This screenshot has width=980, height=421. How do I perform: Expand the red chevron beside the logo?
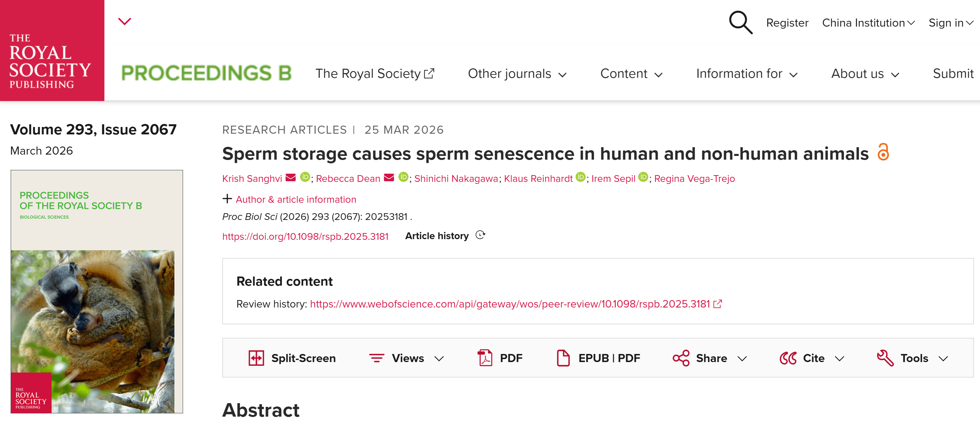click(124, 21)
